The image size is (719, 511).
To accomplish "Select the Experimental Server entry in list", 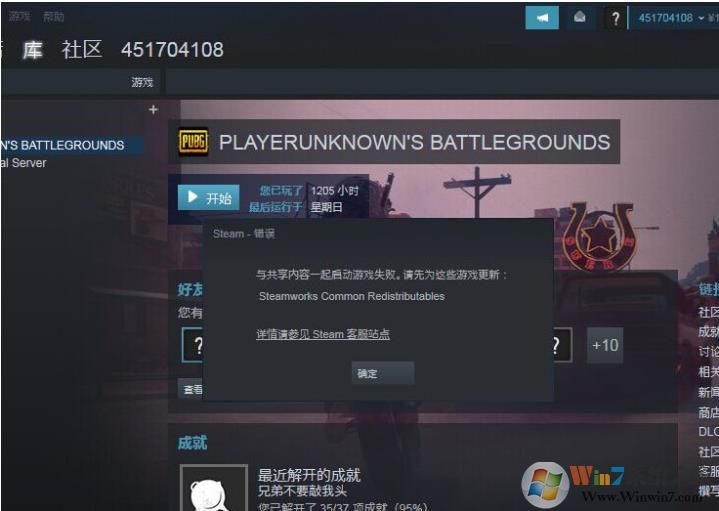I will pyautogui.click(x=23, y=163).
